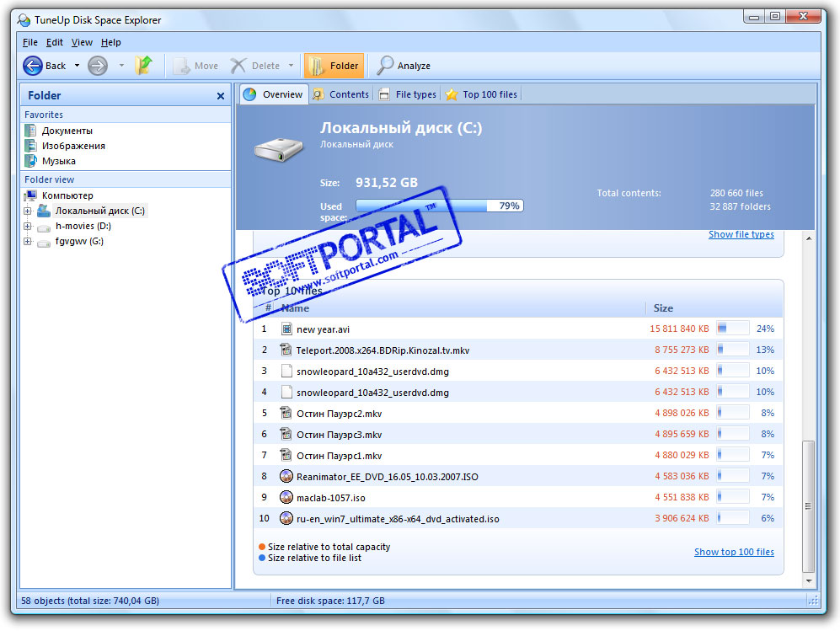840x631 pixels.
Task: Click the ru-en_win7_ultimate iso disc icon
Action: click(x=286, y=518)
